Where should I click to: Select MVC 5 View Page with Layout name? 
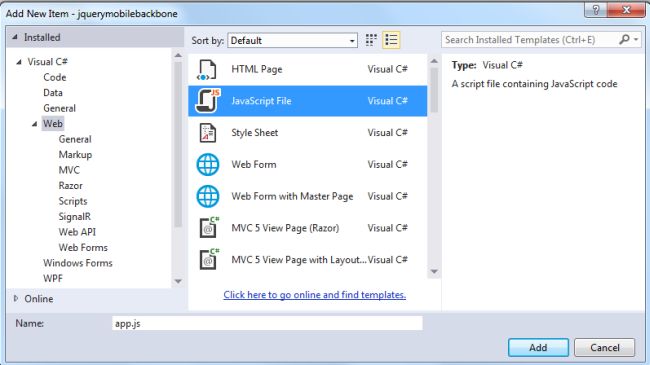pyautogui.click(x=298, y=260)
